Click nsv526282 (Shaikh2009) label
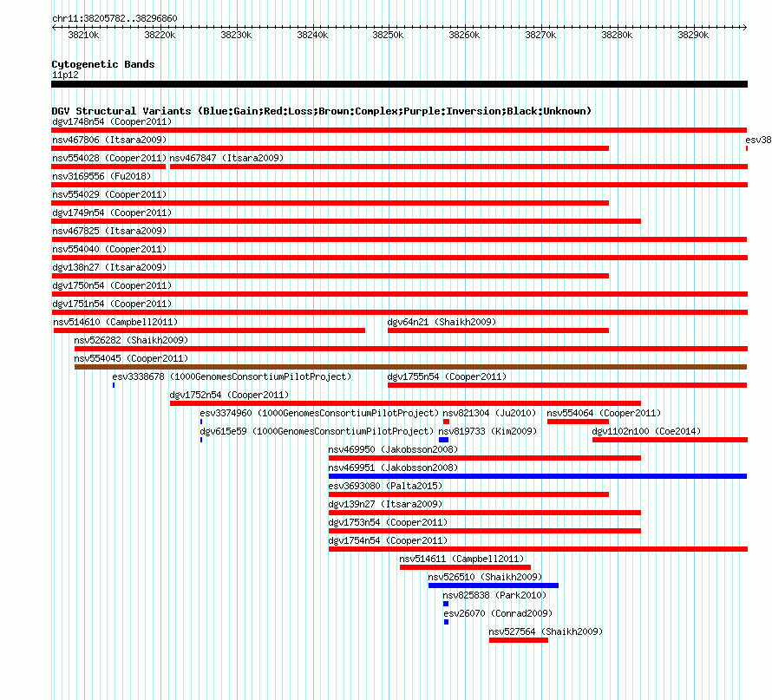The image size is (772, 700). [131, 340]
